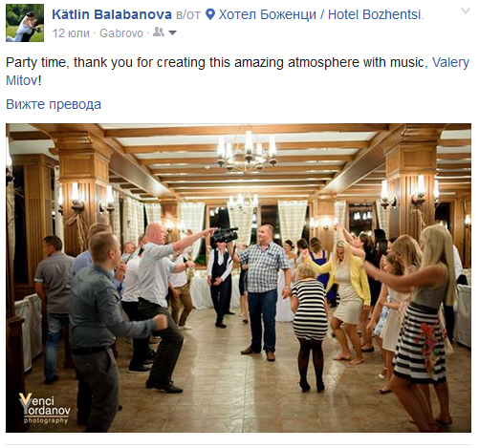Open the audience selector dropdown arrow
479x448 pixels.
coord(172,32)
